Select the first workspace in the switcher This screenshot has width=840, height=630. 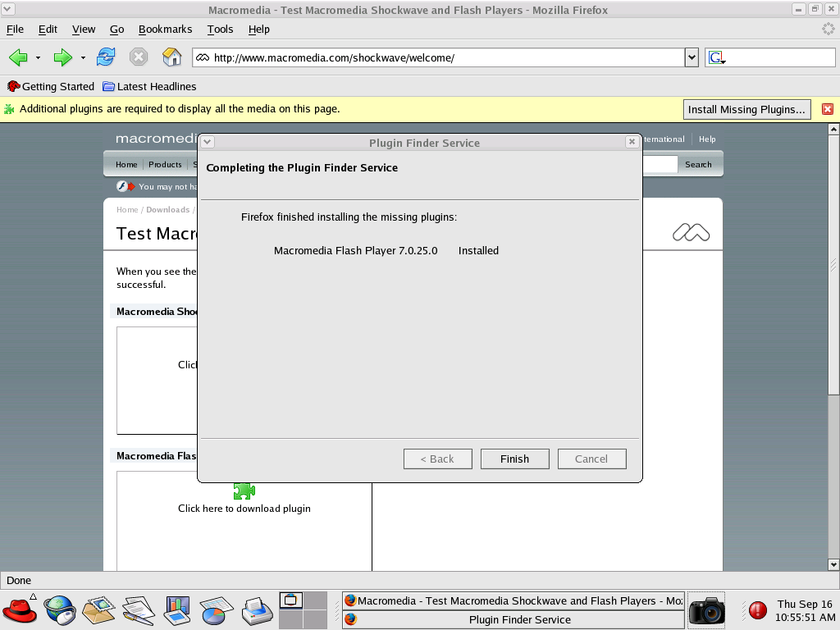click(291, 600)
